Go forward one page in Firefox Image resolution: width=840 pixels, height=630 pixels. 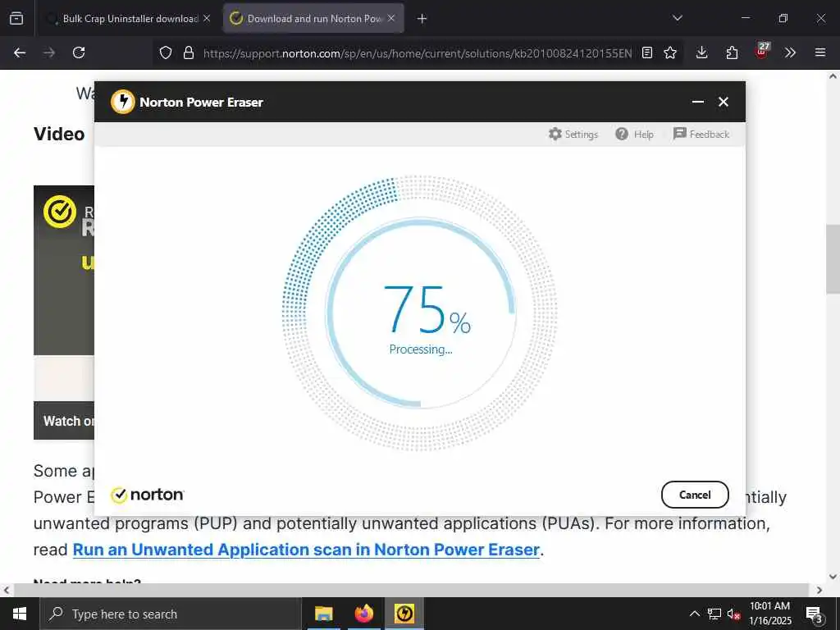49,52
